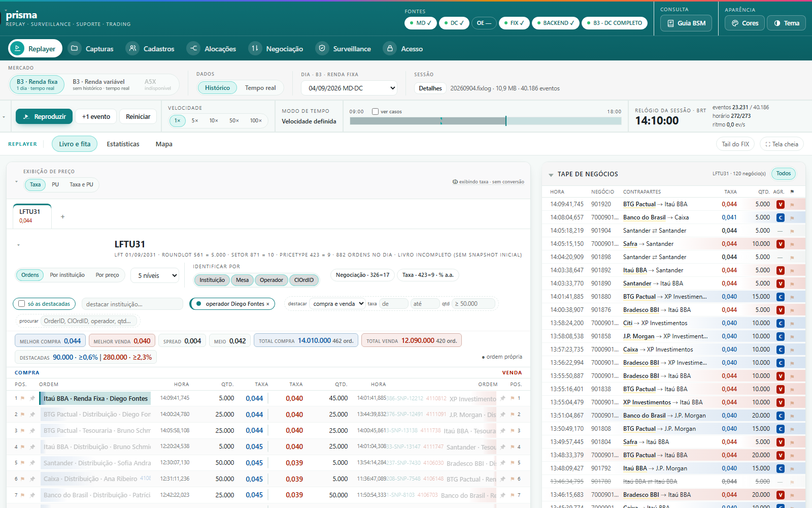Switch to the Estatísticas tab
The image size is (812, 508).
[x=123, y=144]
